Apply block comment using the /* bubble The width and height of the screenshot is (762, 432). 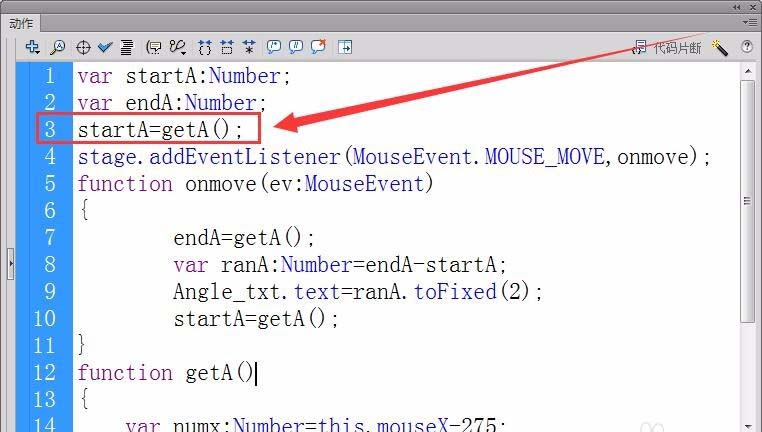274,47
